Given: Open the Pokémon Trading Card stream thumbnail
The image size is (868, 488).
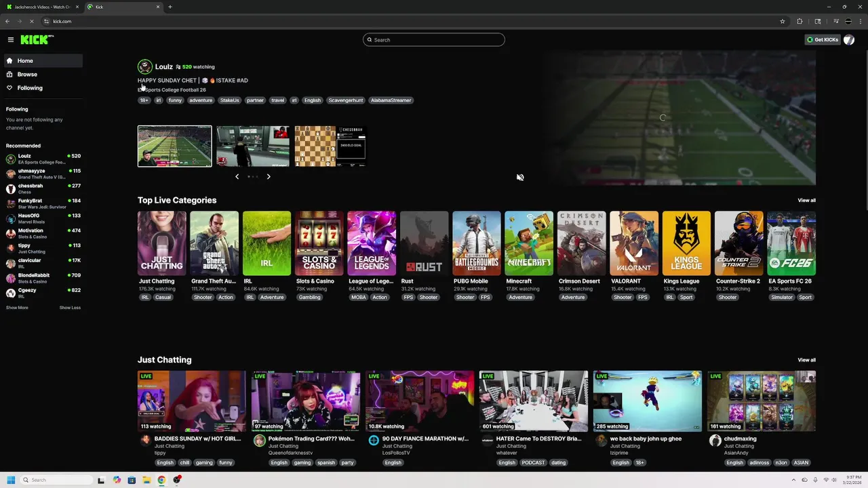Looking at the screenshot, I should tap(306, 401).
